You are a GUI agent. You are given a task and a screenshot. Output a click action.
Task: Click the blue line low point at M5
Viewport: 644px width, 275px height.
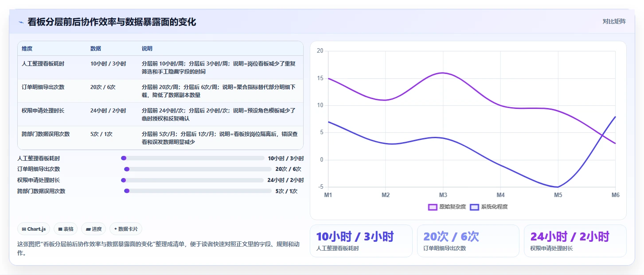coord(558,187)
